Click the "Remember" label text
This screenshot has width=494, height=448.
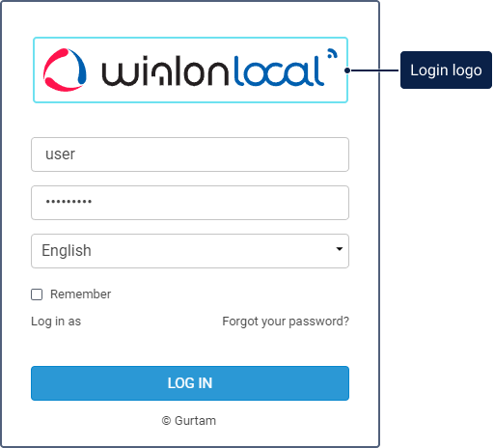point(80,294)
